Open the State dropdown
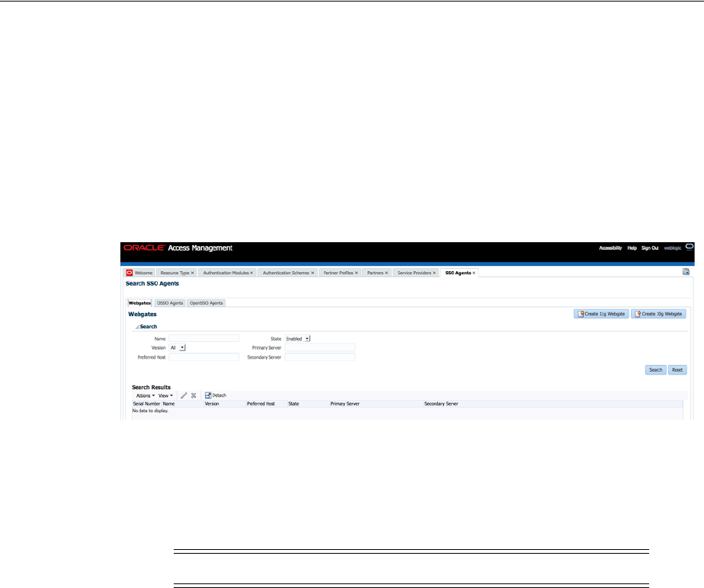The width and height of the screenshot is (704, 588). 298,338
